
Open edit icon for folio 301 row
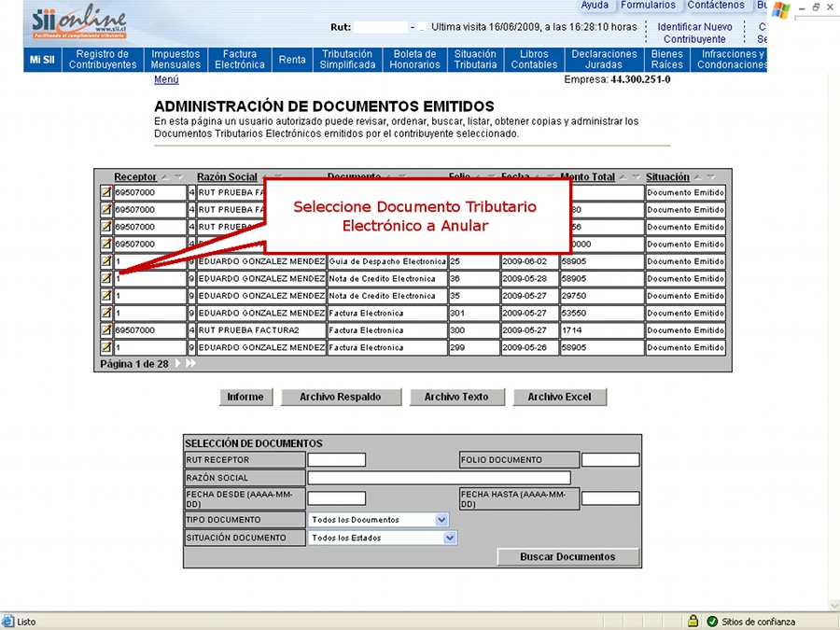pos(106,313)
